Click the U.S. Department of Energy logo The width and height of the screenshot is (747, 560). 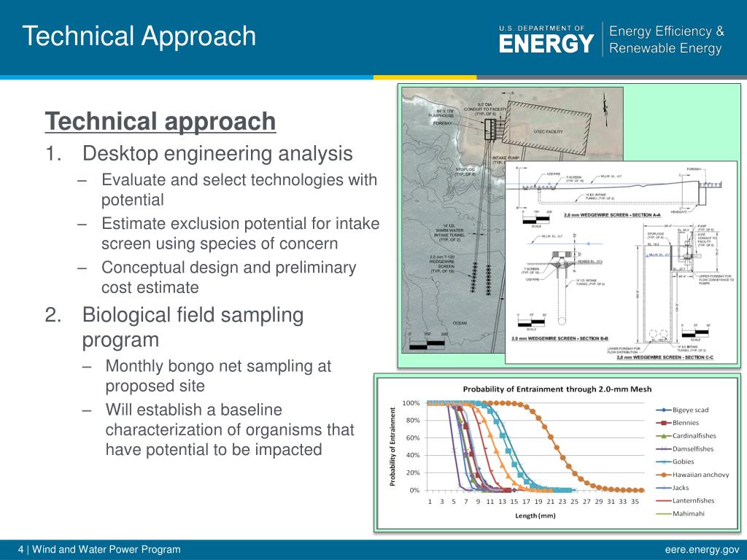pos(546,39)
